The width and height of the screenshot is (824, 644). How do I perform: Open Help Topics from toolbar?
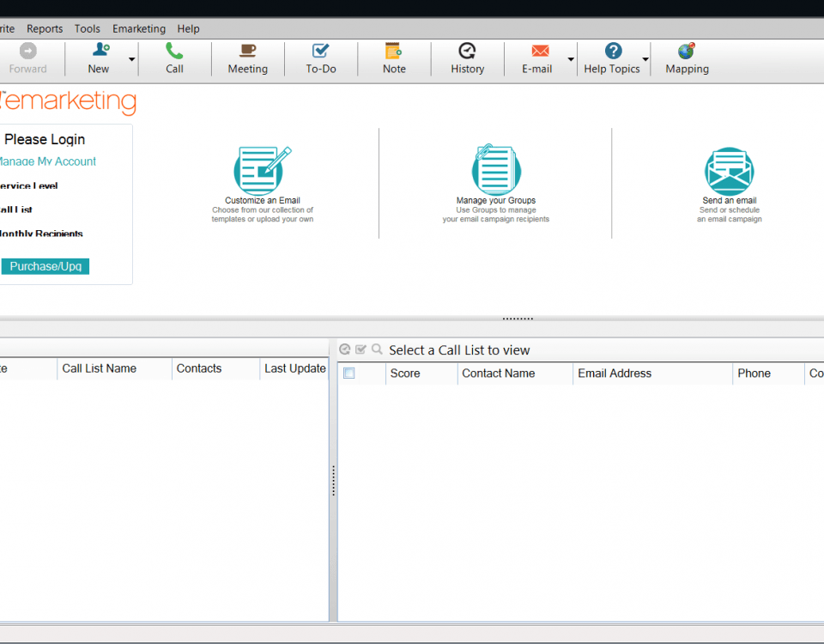(x=612, y=58)
